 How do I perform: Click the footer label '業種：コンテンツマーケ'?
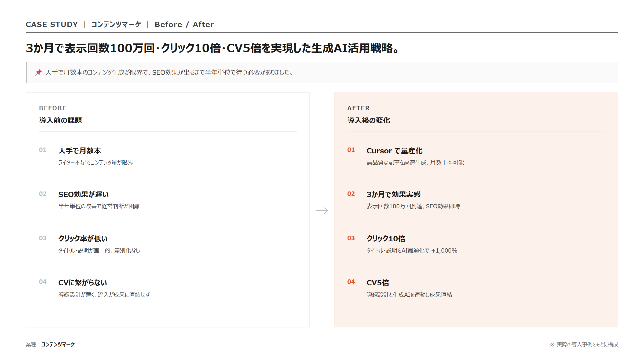[50, 344]
